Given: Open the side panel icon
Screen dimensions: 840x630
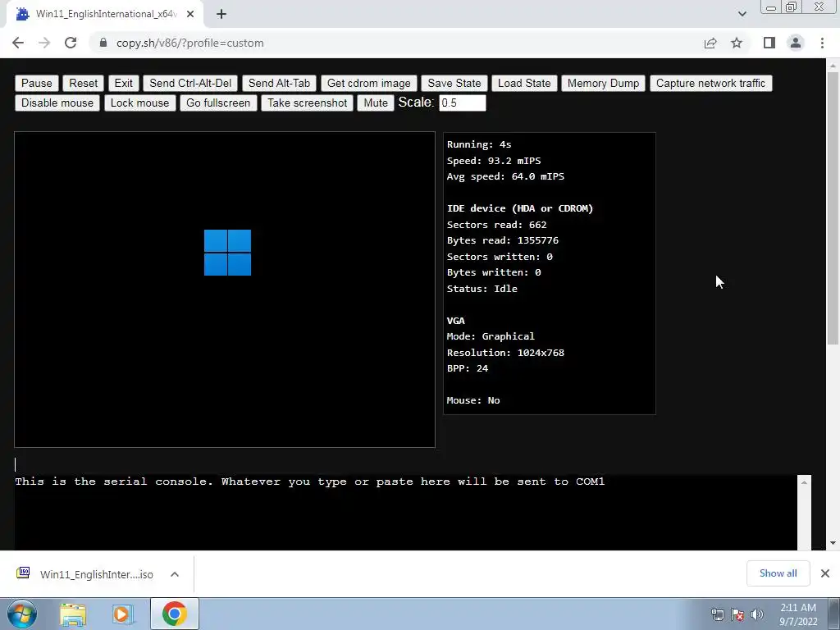Looking at the screenshot, I should 769,43.
